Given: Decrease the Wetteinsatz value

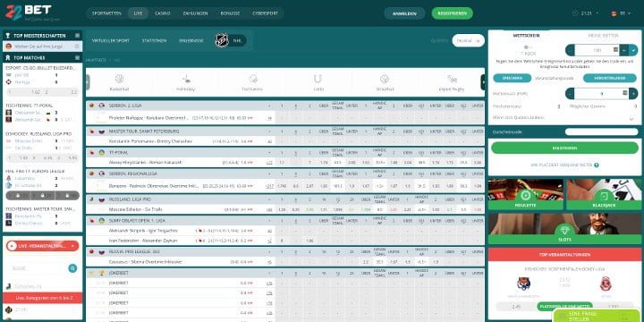Looking at the screenshot, I should [570, 94].
